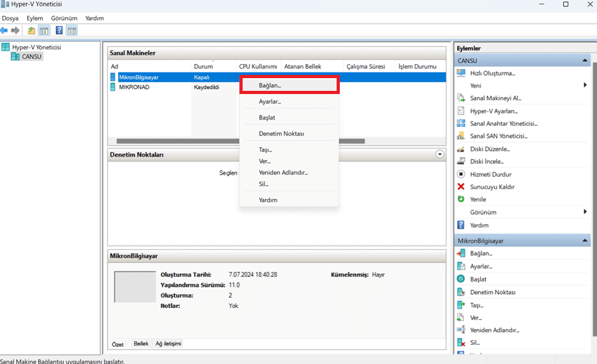This screenshot has width=597, height=364.
Task: Click the Başlat power icon under MikronBilgisayar
Action: click(461, 279)
